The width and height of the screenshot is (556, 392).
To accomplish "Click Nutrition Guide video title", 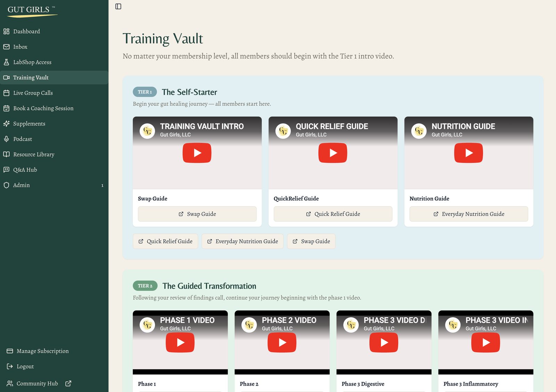I will [x=463, y=126].
